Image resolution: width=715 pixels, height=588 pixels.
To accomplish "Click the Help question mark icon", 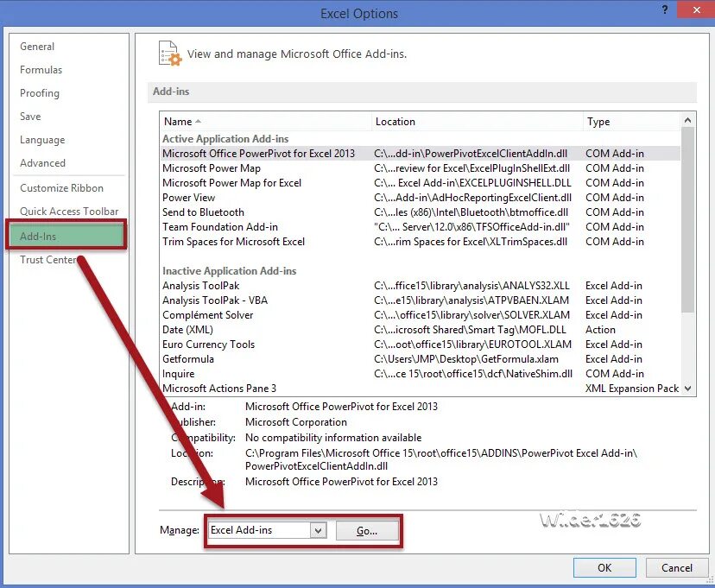I will tap(665, 9).
